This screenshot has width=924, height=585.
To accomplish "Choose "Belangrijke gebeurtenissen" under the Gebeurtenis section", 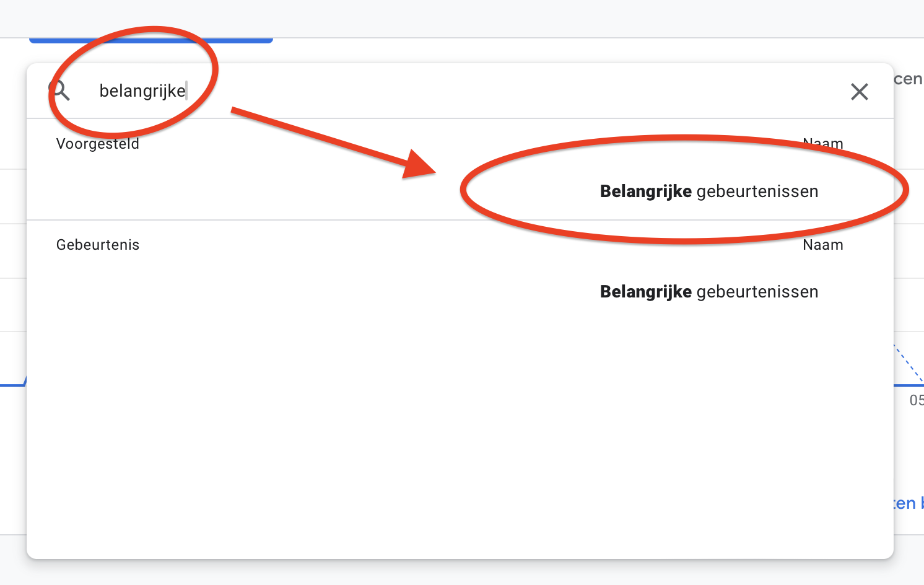I will tap(709, 292).
